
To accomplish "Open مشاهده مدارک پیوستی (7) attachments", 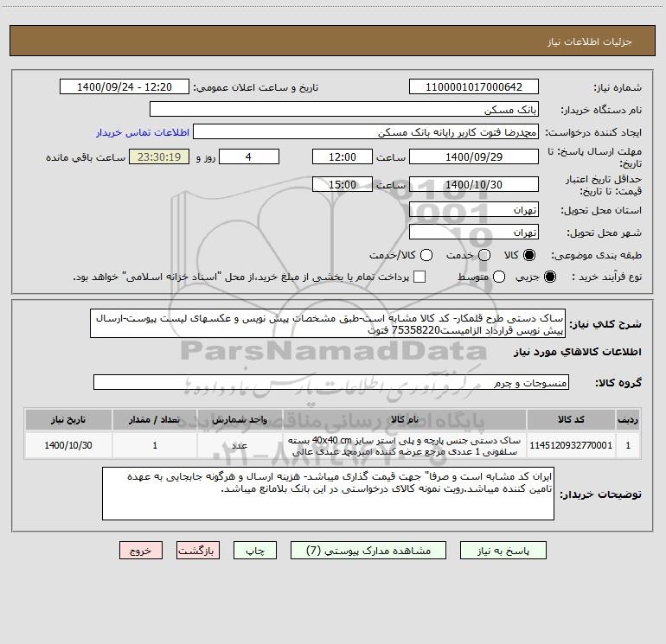I will (368, 551).
